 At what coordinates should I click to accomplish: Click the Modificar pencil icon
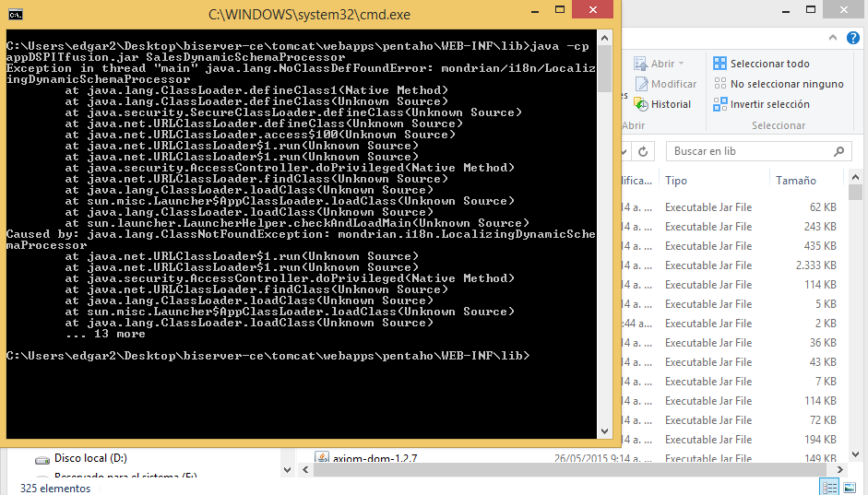point(642,84)
